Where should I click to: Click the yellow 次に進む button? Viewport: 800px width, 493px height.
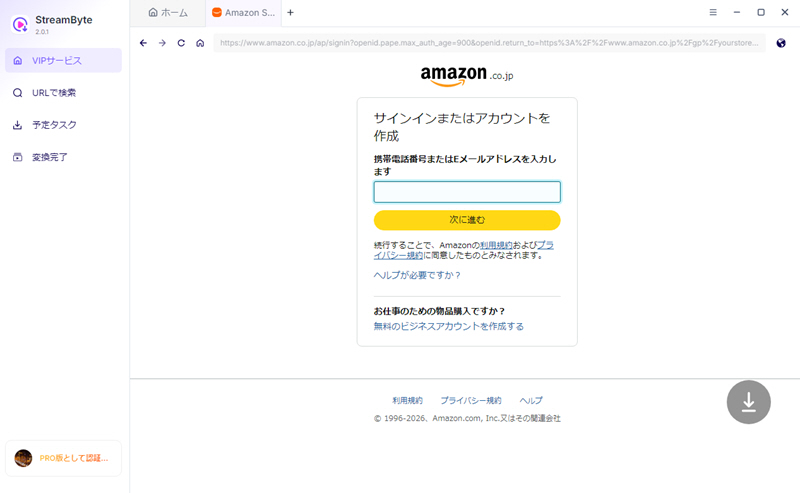coord(467,220)
